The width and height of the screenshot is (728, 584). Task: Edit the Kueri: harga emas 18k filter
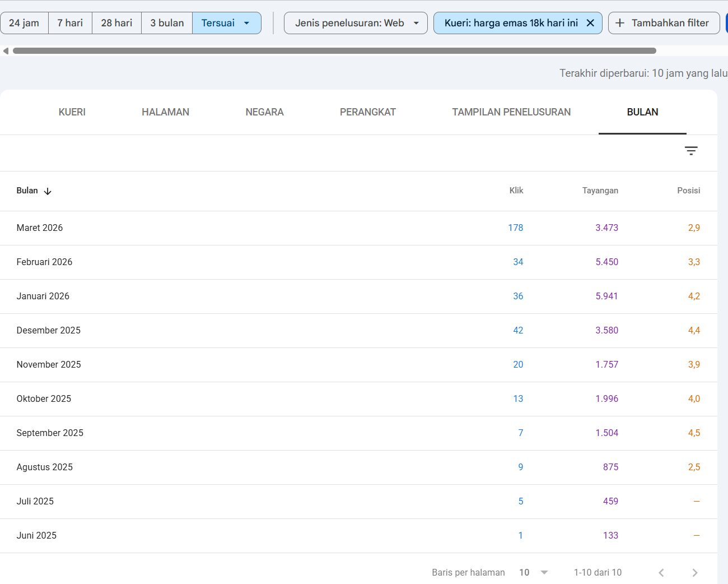[511, 23]
